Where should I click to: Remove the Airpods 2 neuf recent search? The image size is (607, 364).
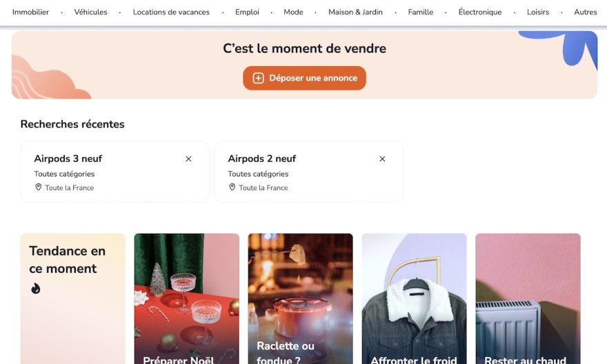(x=382, y=159)
